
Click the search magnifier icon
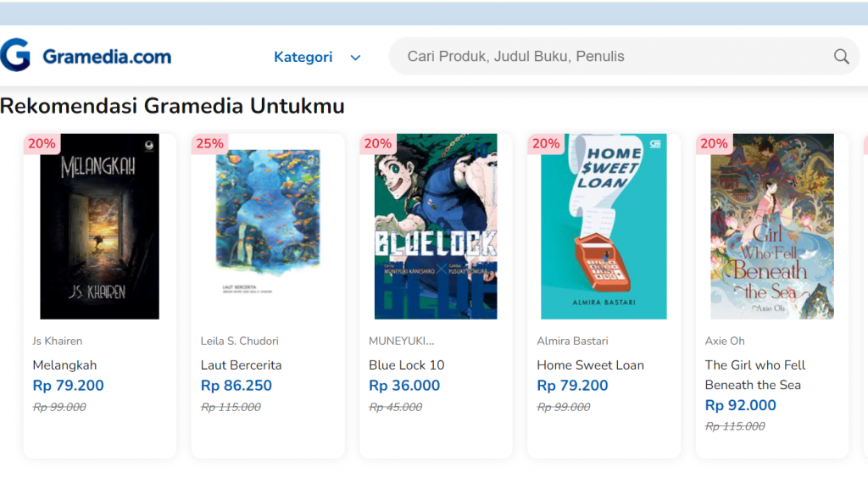point(841,57)
